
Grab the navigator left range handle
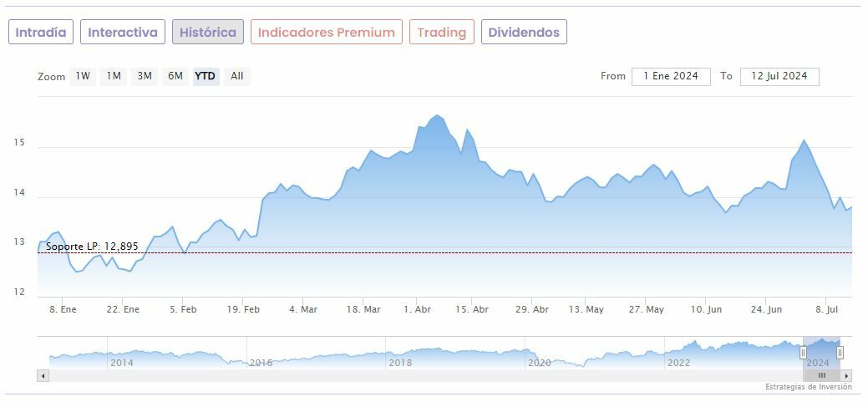(803, 352)
